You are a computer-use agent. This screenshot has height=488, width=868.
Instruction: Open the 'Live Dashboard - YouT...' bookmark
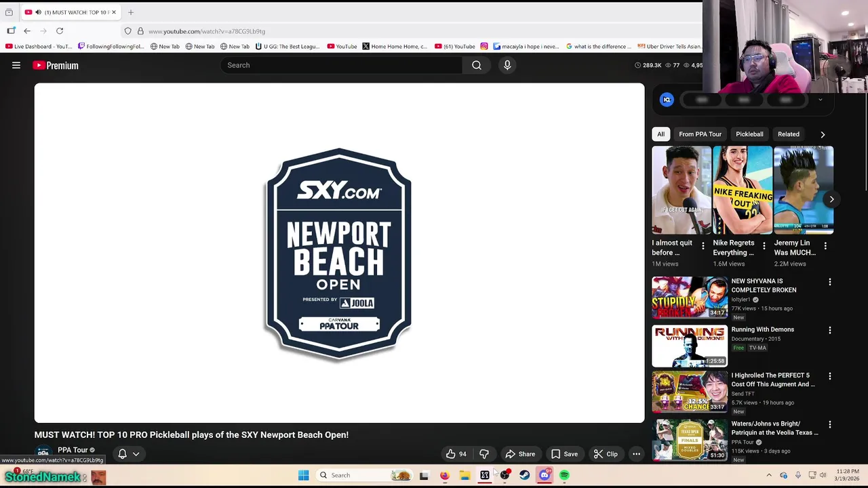click(x=39, y=46)
